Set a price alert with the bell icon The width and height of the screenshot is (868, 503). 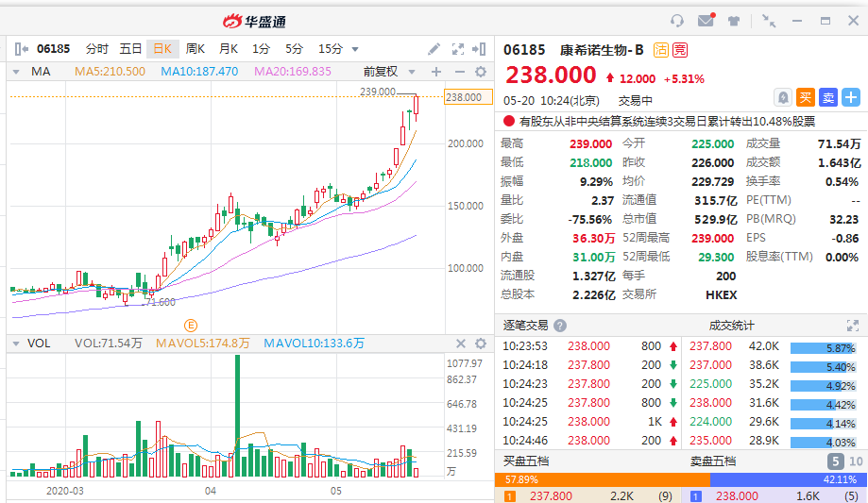(x=783, y=98)
